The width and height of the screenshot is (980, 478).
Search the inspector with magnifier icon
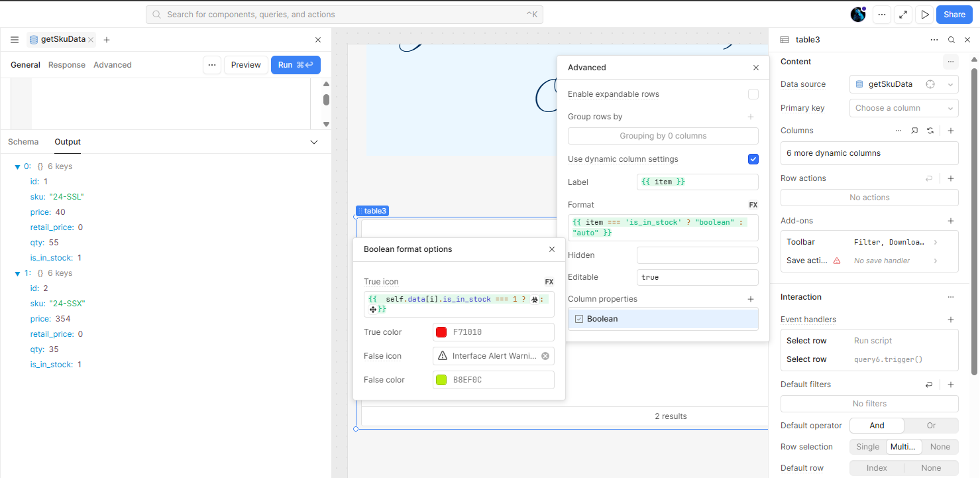[x=952, y=40]
